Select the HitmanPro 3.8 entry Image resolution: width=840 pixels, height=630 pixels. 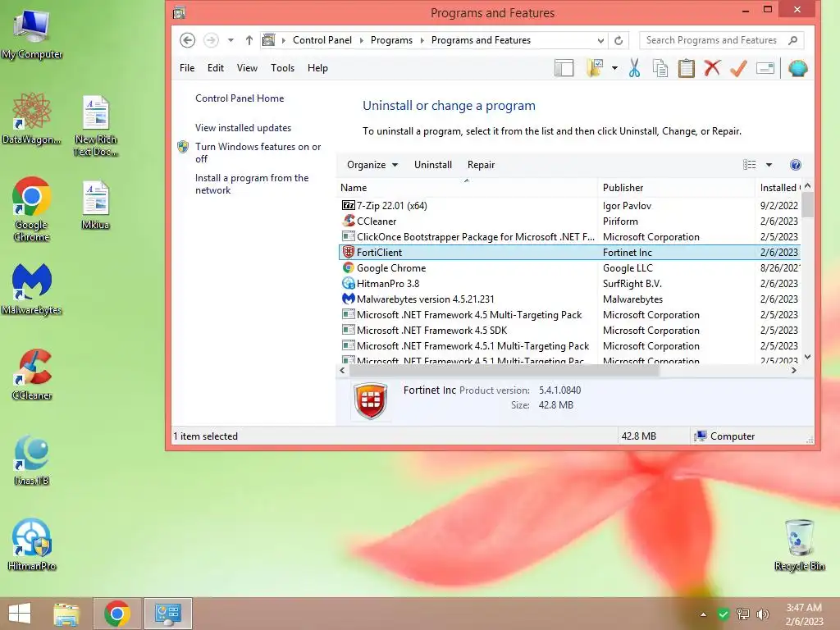(569, 283)
